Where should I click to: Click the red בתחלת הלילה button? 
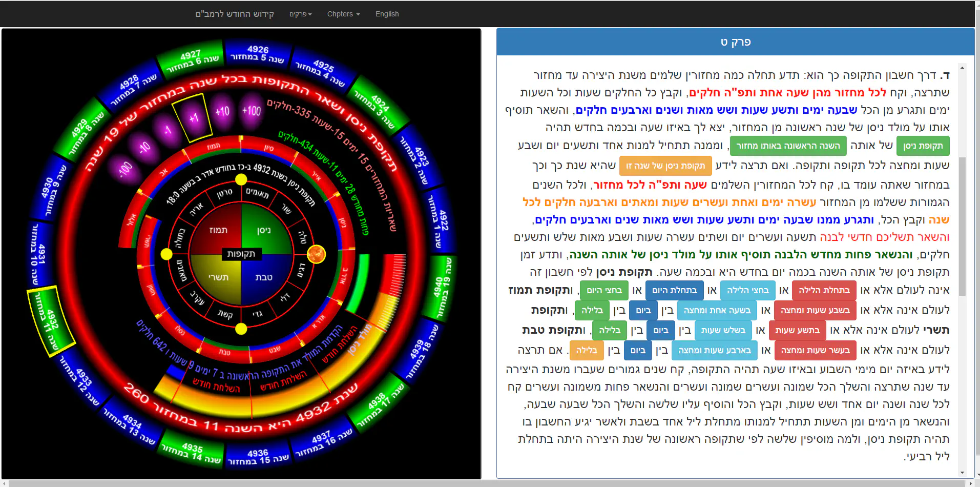824,290
